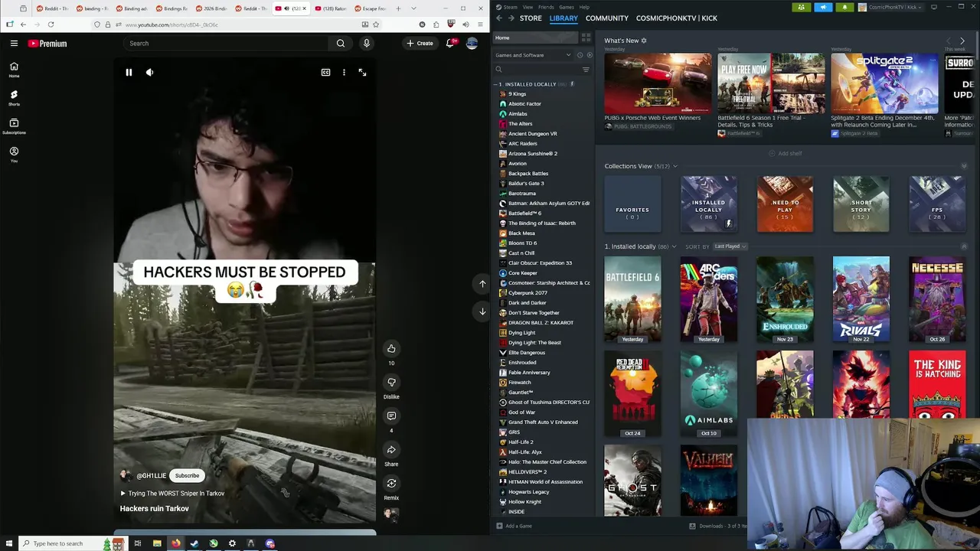Open the NEED TO PLAY collection

pyautogui.click(x=785, y=204)
